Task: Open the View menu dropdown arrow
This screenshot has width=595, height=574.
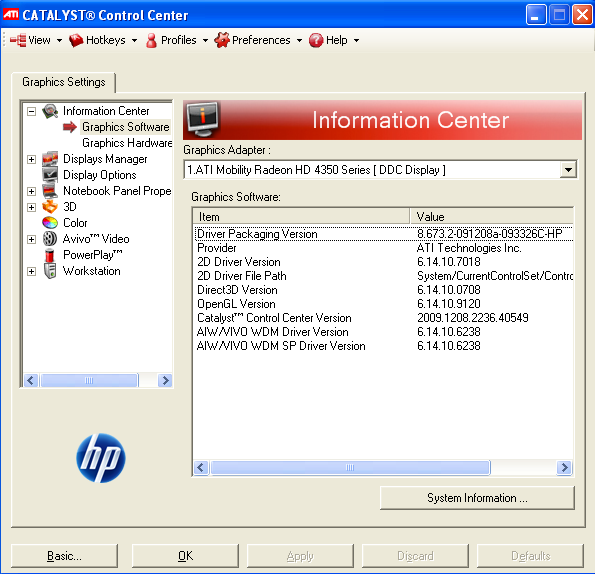Action: point(59,40)
